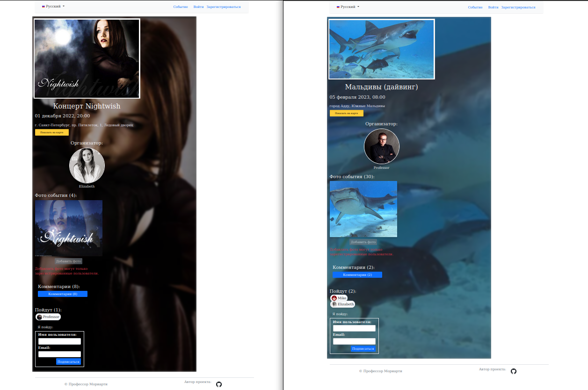Click the Ледовый дворец address line
588x390 pixels.
click(84, 125)
